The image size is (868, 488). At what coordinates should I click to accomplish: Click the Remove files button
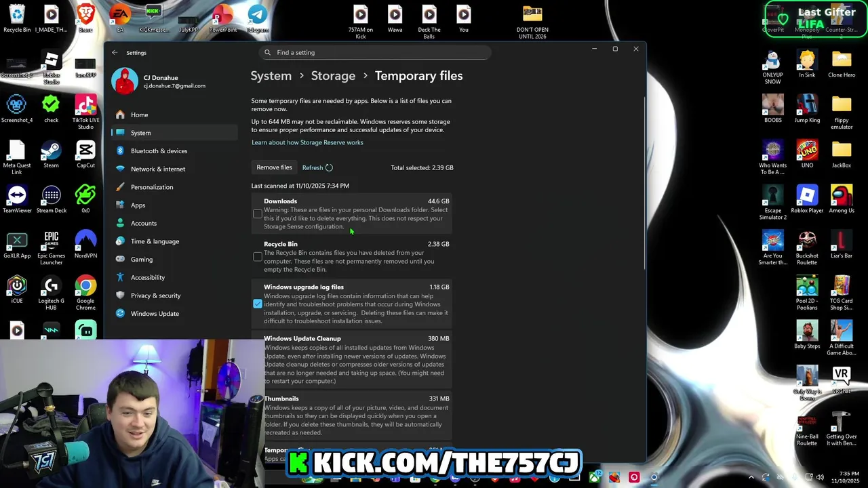click(x=274, y=167)
